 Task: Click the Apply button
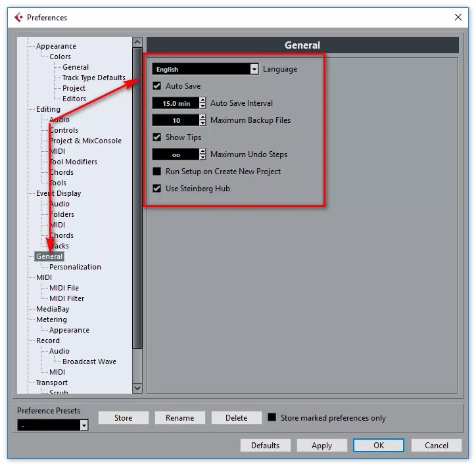coord(321,446)
